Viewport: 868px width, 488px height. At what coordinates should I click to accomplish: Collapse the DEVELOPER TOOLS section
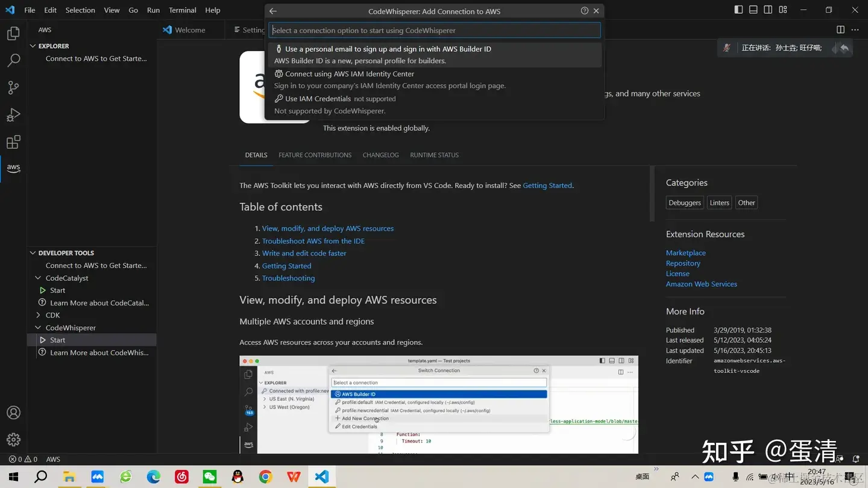33,253
